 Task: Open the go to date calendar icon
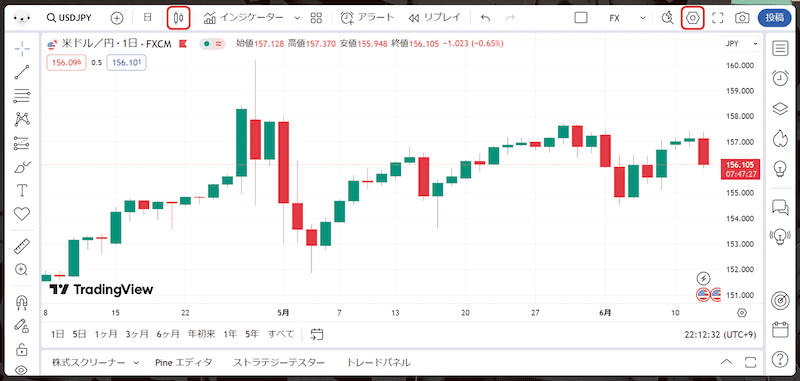317,334
